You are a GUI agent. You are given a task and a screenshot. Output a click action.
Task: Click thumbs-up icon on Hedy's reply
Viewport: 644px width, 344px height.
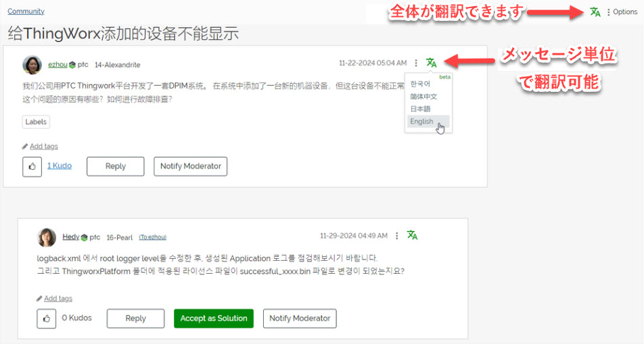click(x=47, y=318)
